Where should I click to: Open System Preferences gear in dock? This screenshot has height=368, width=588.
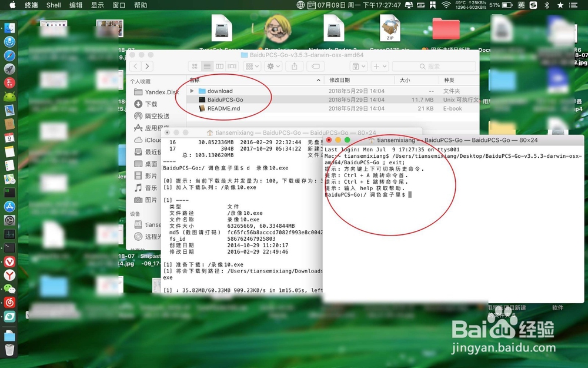[9, 220]
